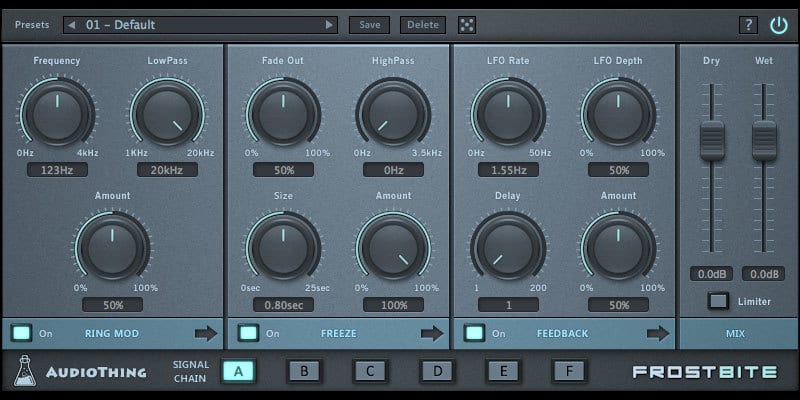The width and height of the screenshot is (800, 400).
Task: Click the RING MOD section label
Action: tap(112, 334)
